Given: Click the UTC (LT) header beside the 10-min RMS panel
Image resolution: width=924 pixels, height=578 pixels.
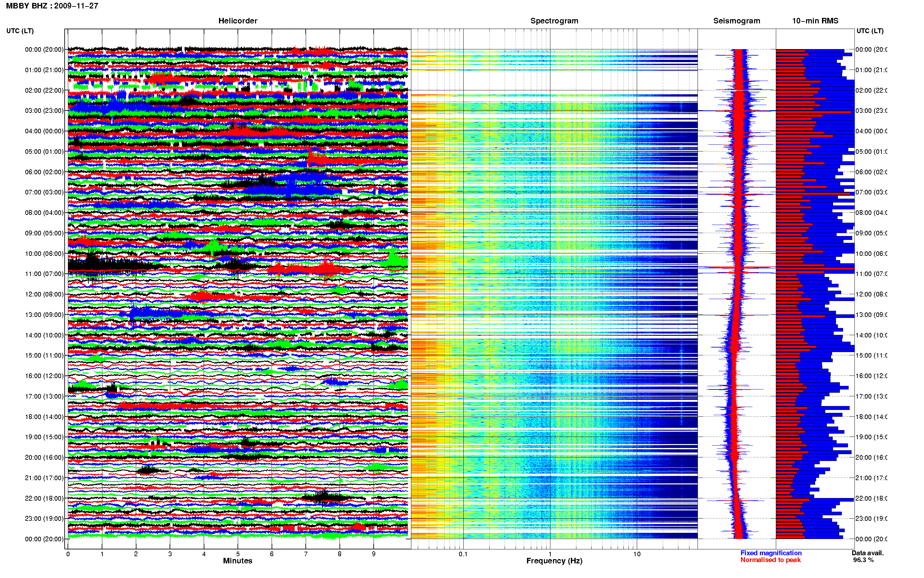Looking at the screenshot, I should click(870, 31).
